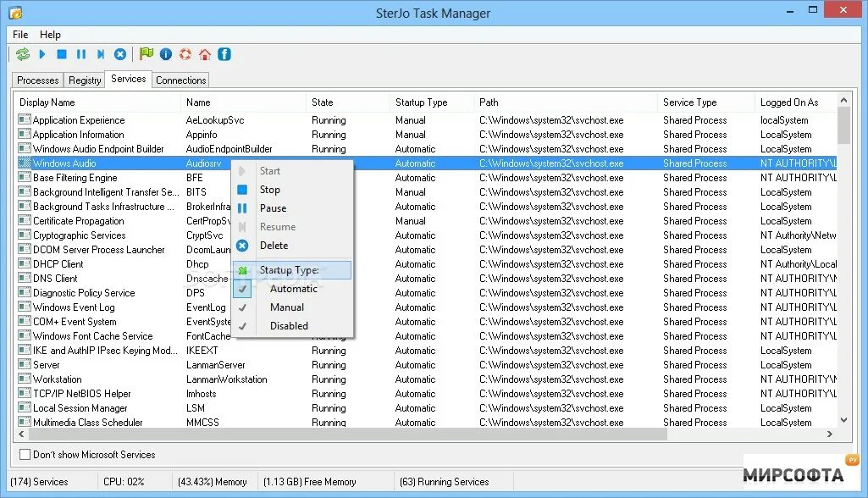This screenshot has width=868, height=498.
Task: Click the service icon beside Local Session Manager
Action: (x=25, y=407)
